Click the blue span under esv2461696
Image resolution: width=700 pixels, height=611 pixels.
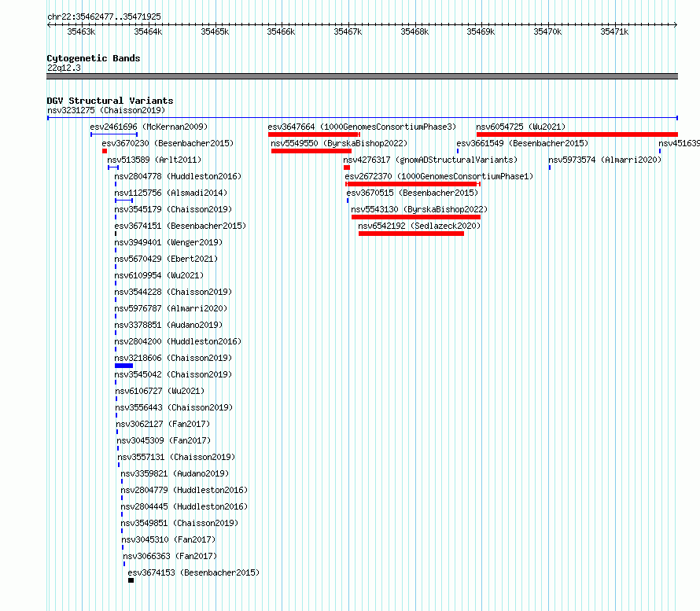pos(114,134)
